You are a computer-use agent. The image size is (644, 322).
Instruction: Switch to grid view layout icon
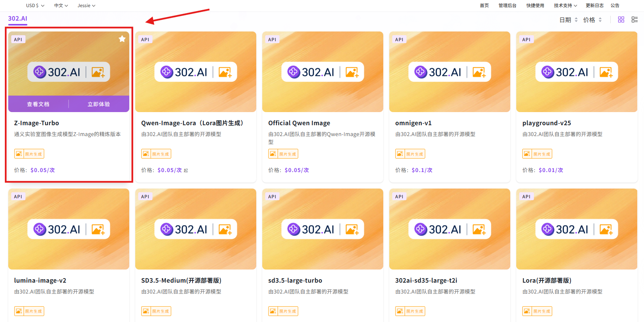pyautogui.click(x=621, y=19)
